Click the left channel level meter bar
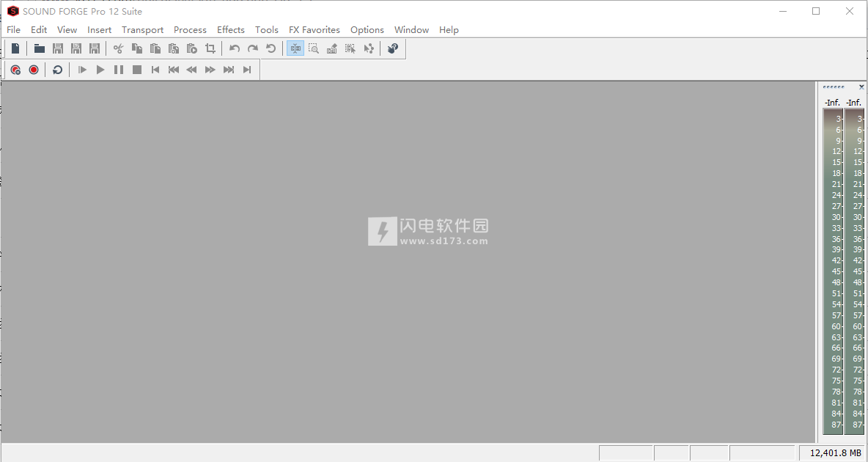 click(x=833, y=271)
